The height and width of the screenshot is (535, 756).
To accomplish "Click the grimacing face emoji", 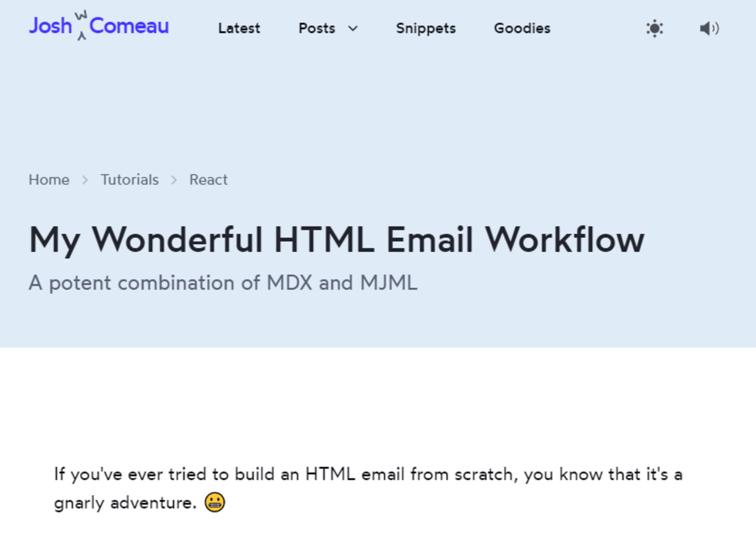I will tap(215, 502).
